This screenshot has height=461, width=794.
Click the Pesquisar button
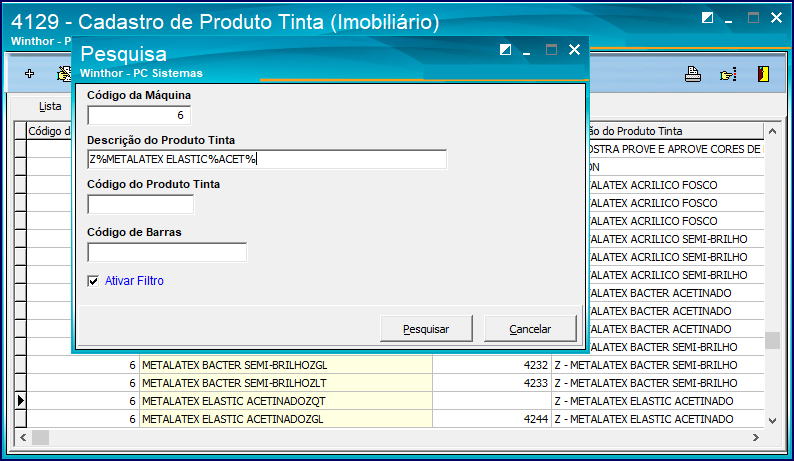tap(426, 329)
